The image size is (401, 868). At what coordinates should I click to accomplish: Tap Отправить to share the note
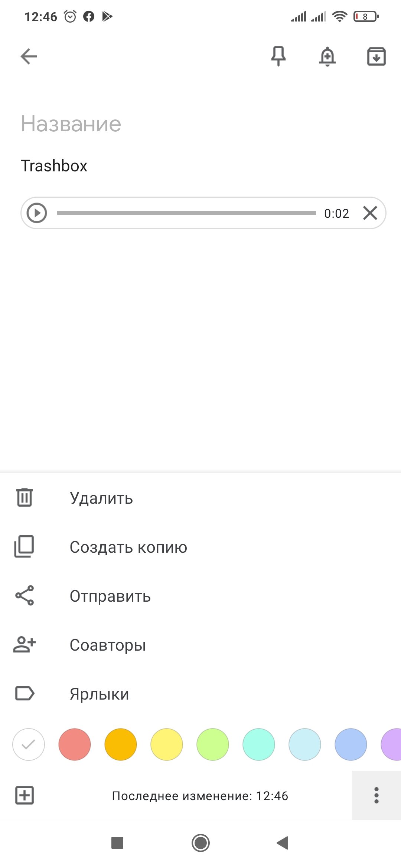pos(200,596)
